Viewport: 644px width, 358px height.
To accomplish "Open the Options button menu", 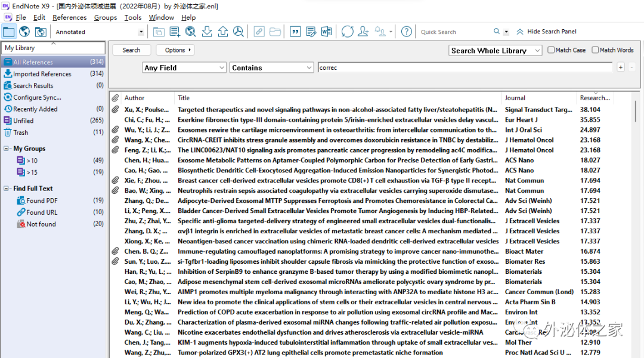I will pyautogui.click(x=175, y=50).
